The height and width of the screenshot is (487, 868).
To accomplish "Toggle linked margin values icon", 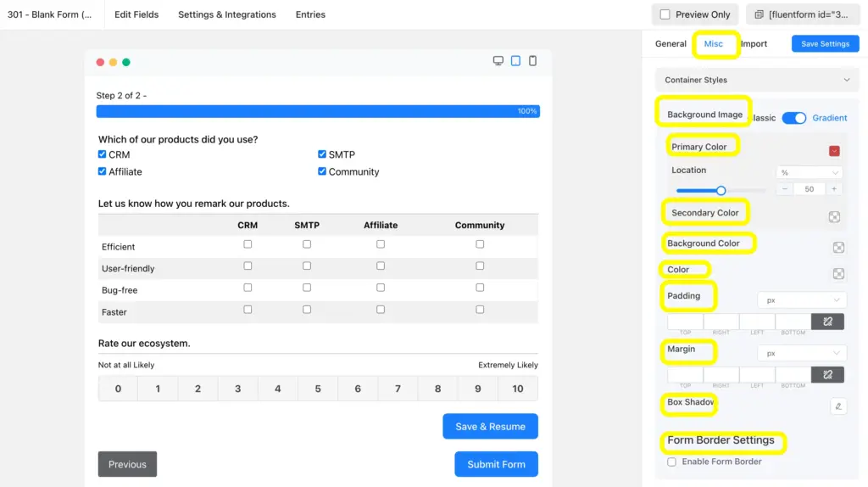I will (x=827, y=374).
